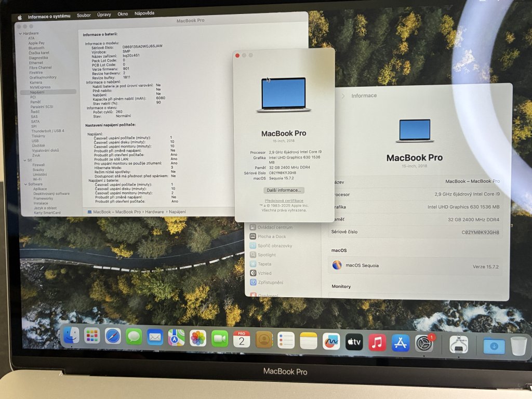This screenshot has height=399, width=532.
Task: Open the Trash in the Dock
Action: tap(519, 346)
